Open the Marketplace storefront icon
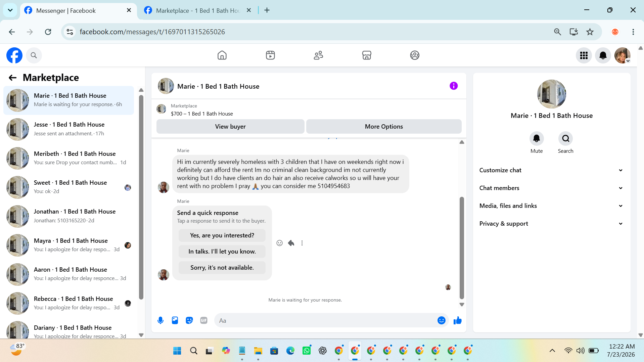This screenshot has width=644, height=362. (x=367, y=55)
